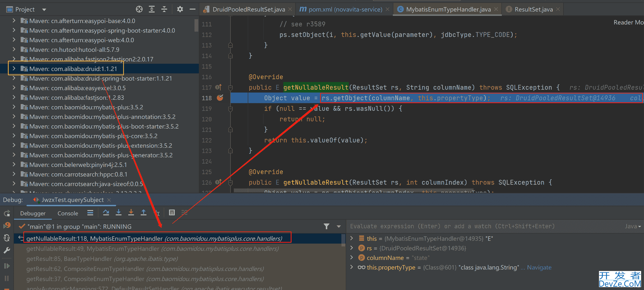
Task: Switch to the Console tab
Action: tap(68, 213)
